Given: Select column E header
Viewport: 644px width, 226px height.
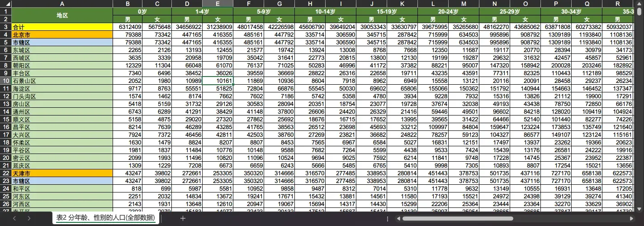Looking at the screenshot, I should (x=218, y=4).
